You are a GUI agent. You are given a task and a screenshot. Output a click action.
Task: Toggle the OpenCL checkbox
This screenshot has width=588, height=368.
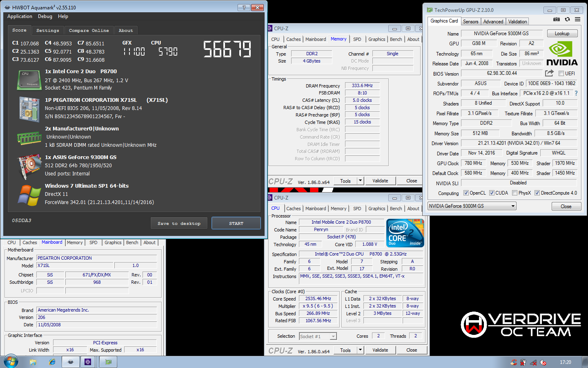466,193
